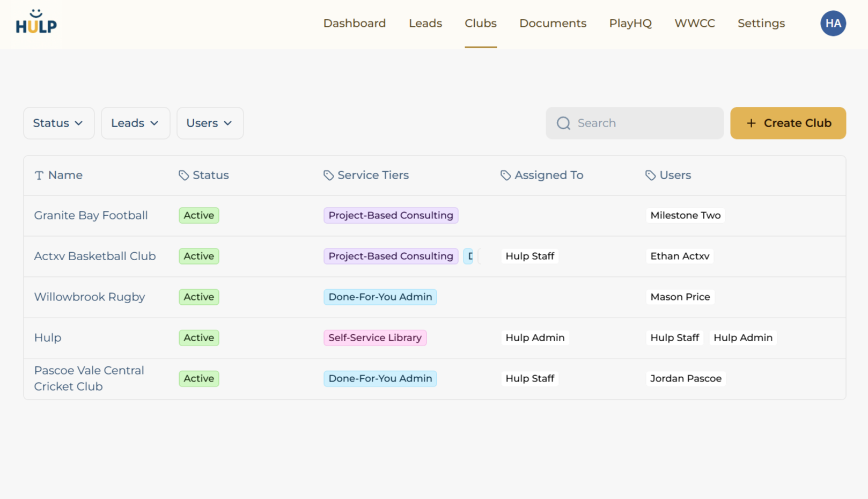Screen dimensions: 868x499
Task: Open the Willowbrook Rugby club
Action: coord(90,297)
